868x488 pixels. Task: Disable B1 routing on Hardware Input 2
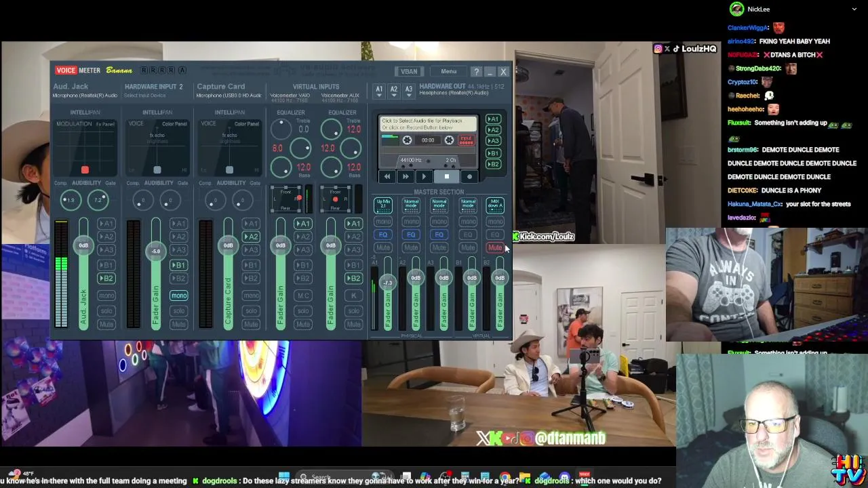[x=179, y=265]
